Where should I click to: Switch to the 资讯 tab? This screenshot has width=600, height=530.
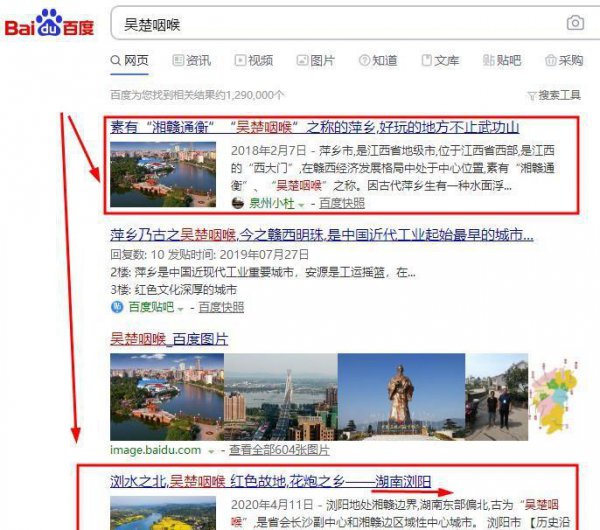click(x=191, y=60)
